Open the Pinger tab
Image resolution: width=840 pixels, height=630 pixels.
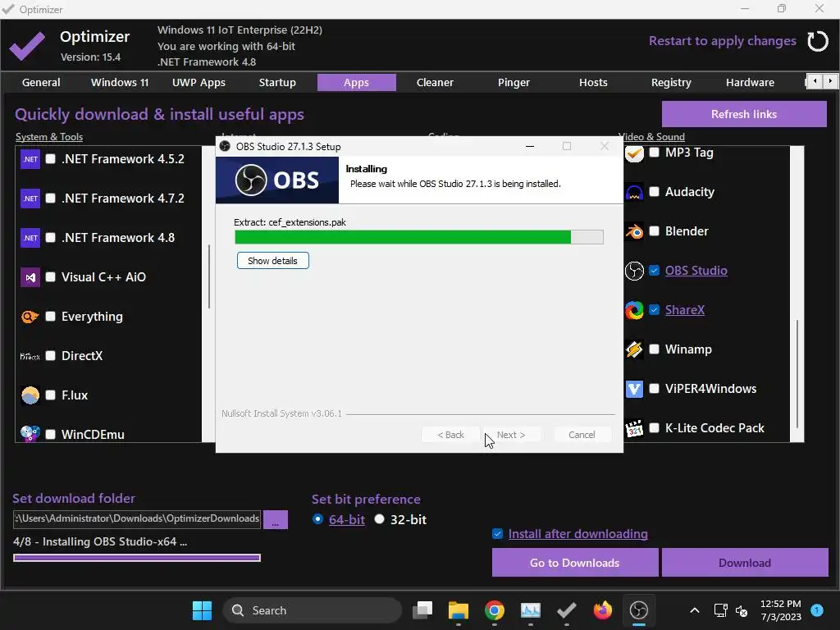click(x=514, y=83)
